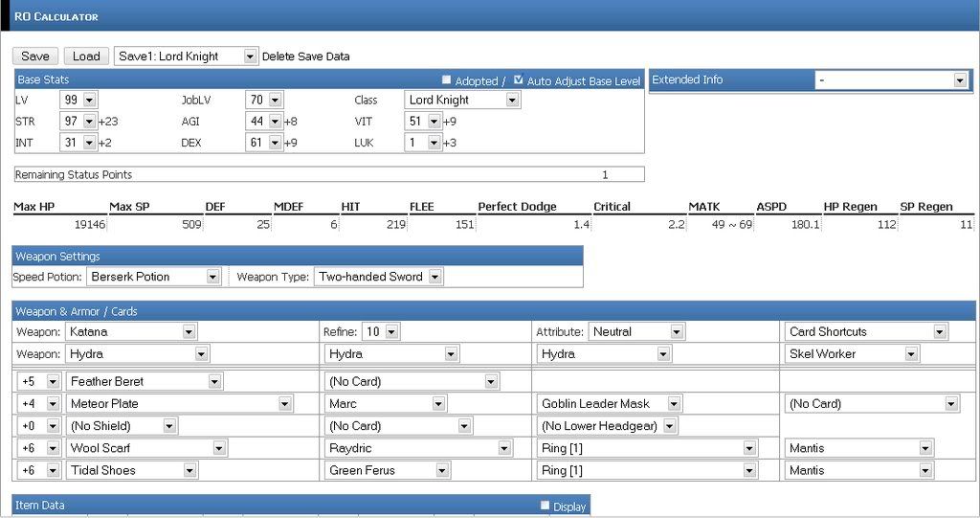Toggle Auto Adjust Base Level checkbox
The image size is (980, 518).
(x=519, y=80)
